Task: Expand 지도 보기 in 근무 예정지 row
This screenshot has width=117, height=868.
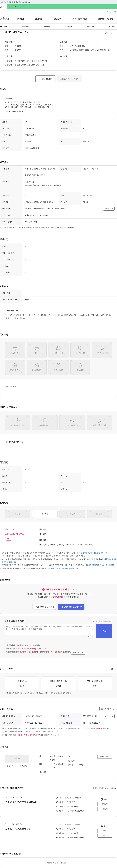Action: tap(109, 209)
